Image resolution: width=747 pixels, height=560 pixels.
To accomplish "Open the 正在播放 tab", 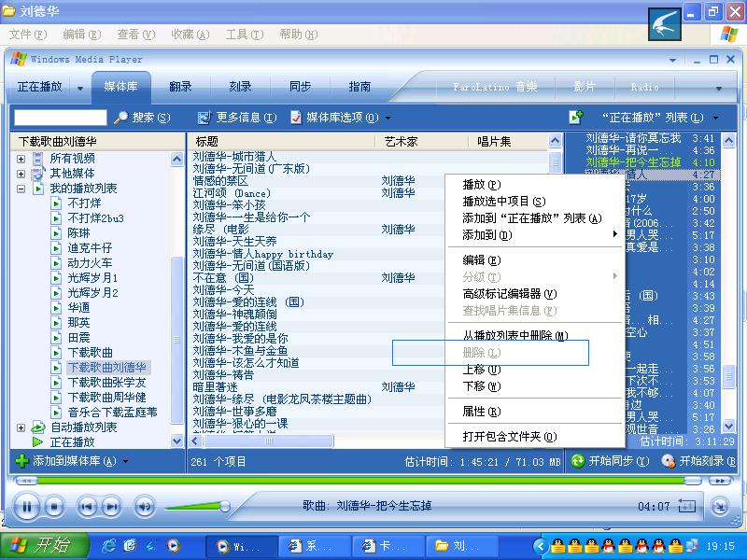I will point(40,87).
